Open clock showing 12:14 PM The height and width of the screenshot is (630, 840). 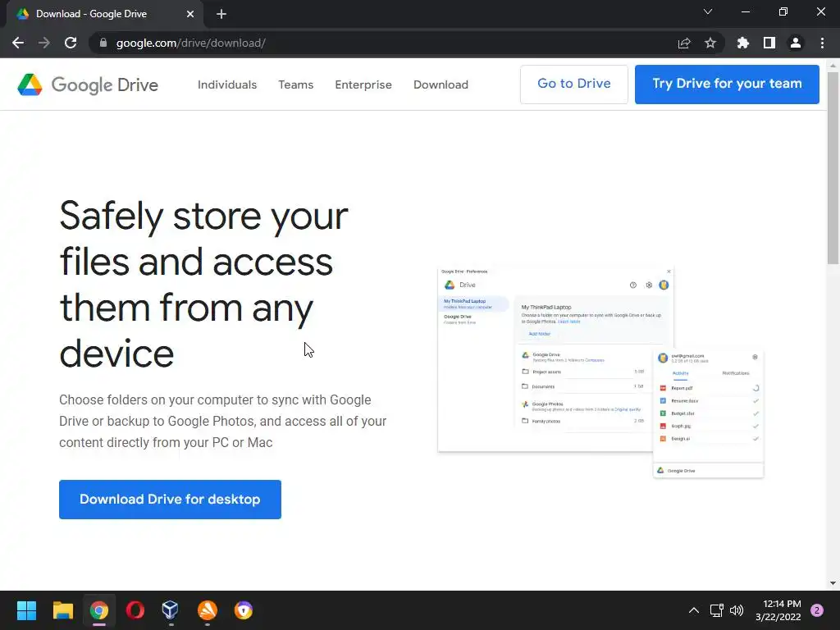pos(778,610)
